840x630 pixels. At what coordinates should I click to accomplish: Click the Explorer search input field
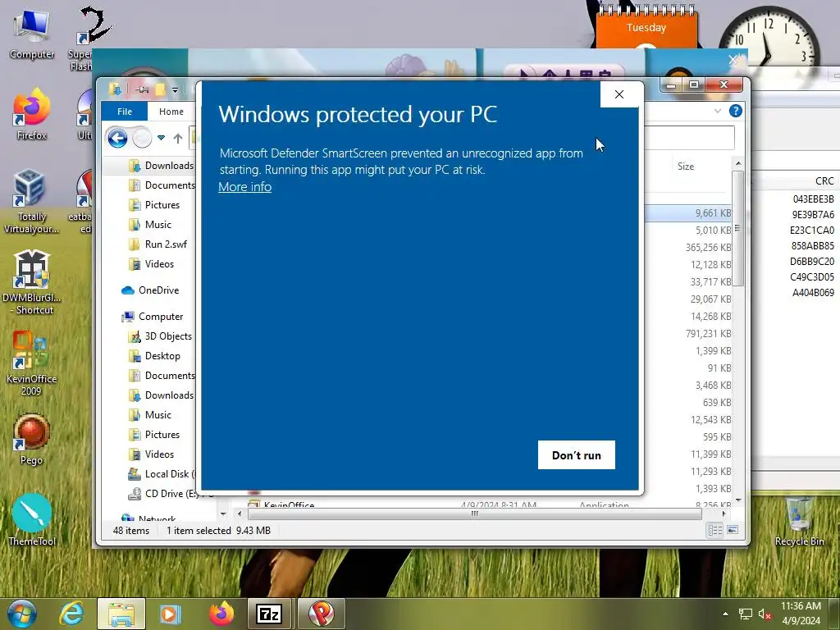pyautogui.click(x=689, y=138)
